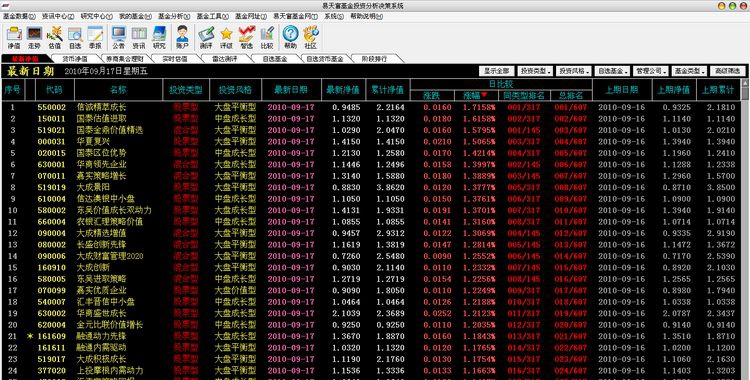Open the 帮助说明 menu
The height and width of the screenshot is (380, 750).
tap(366, 16)
